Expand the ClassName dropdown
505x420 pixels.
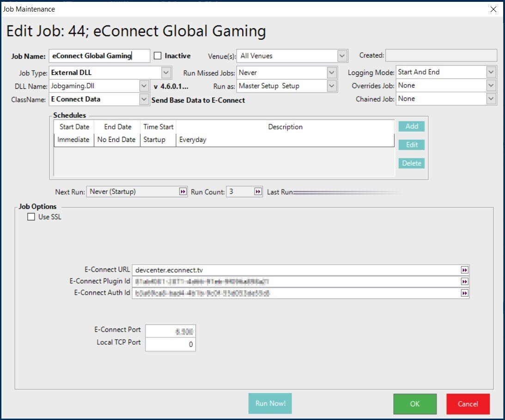pos(144,99)
